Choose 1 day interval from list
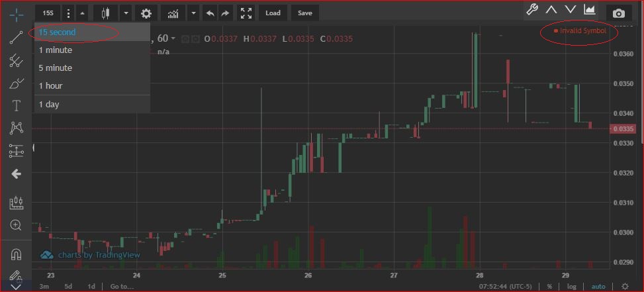Image resolution: width=644 pixels, height=292 pixels. [92, 105]
